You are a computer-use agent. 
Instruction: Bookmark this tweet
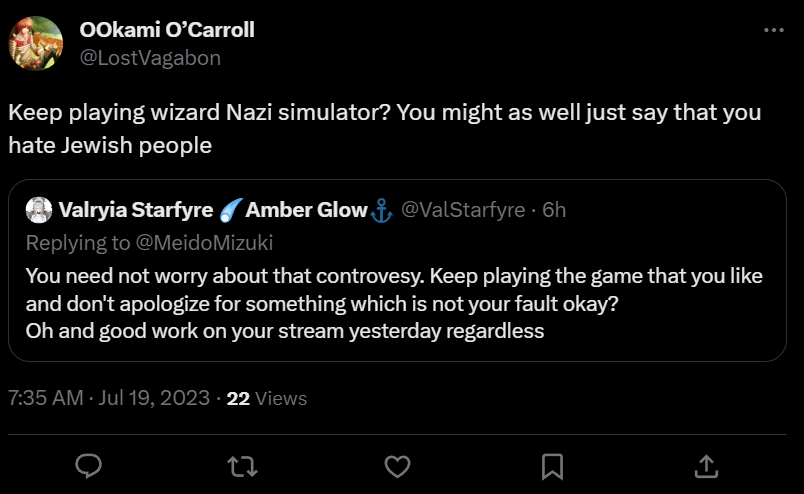coord(552,466)
